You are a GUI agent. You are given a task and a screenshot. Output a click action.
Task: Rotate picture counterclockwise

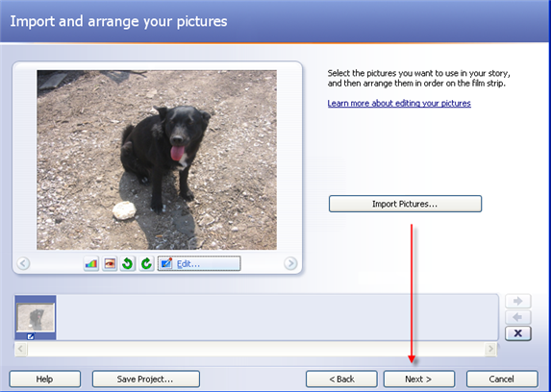[128, 263]
